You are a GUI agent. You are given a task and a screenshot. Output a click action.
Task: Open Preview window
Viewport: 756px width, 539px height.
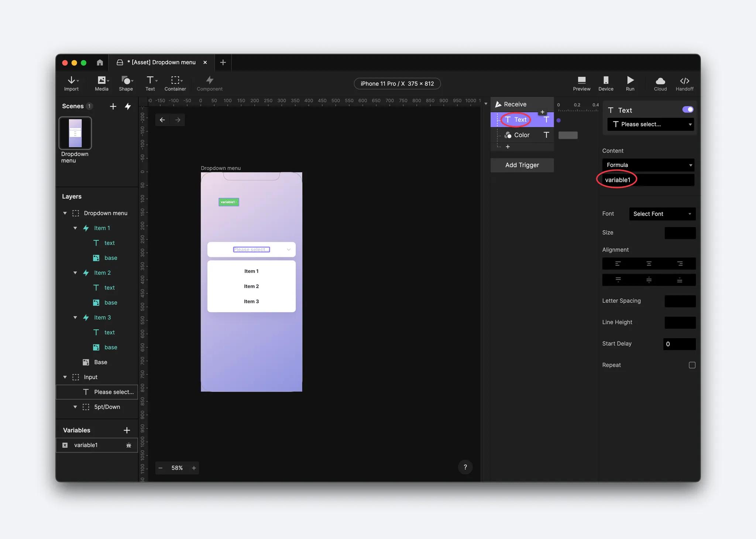(582, 83)
